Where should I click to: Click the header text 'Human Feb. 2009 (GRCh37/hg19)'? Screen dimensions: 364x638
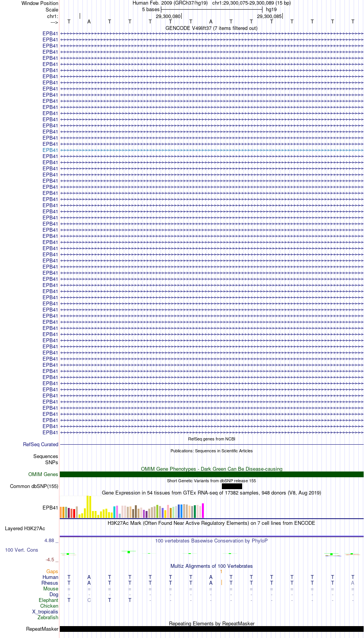170,3
